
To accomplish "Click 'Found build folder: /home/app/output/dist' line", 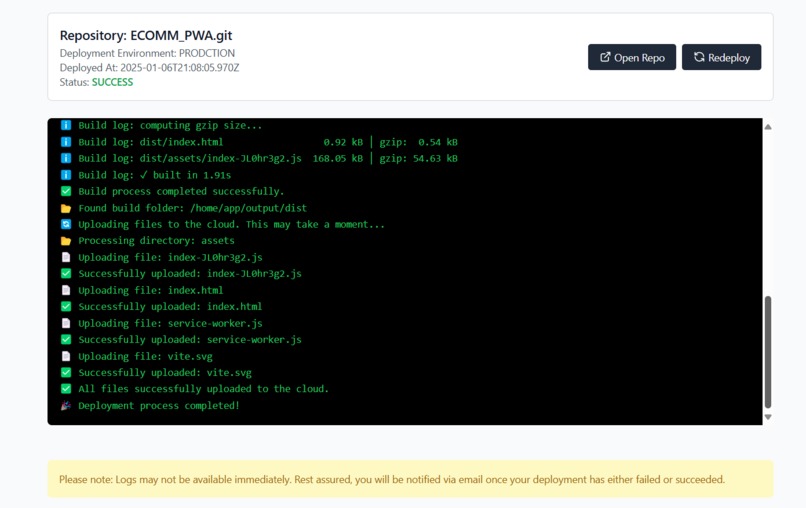I will tap(192, 208).
